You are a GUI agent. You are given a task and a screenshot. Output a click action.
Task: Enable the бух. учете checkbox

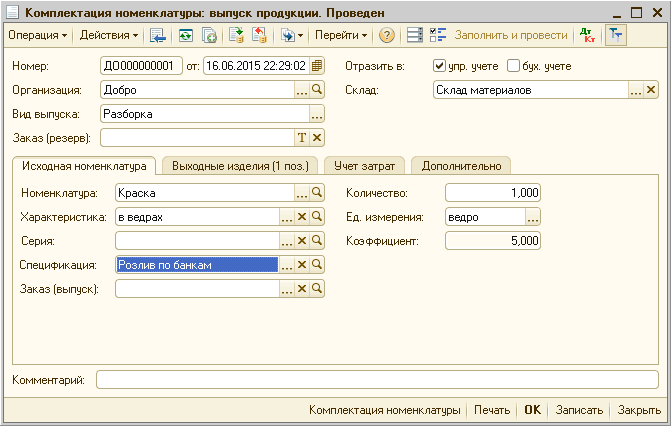click(x=513, y=66)
